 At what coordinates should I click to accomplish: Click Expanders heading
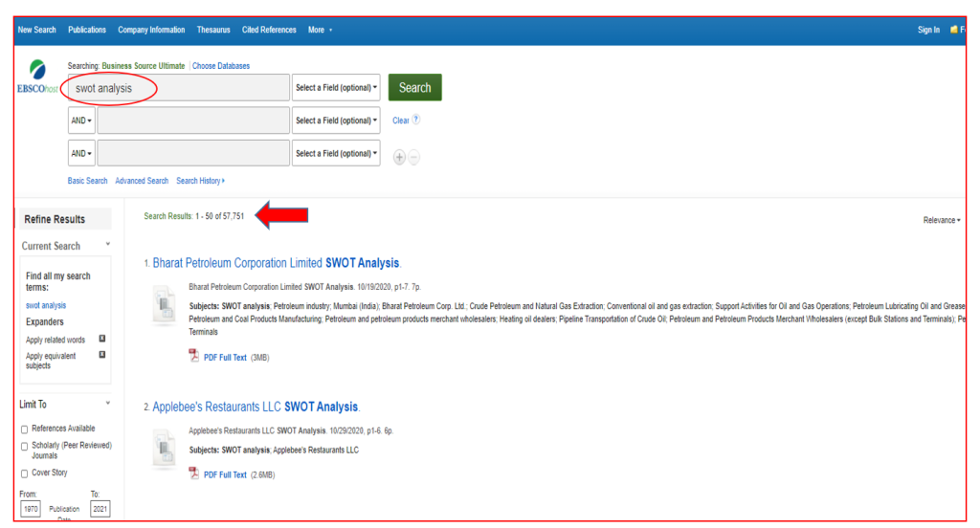44,321
